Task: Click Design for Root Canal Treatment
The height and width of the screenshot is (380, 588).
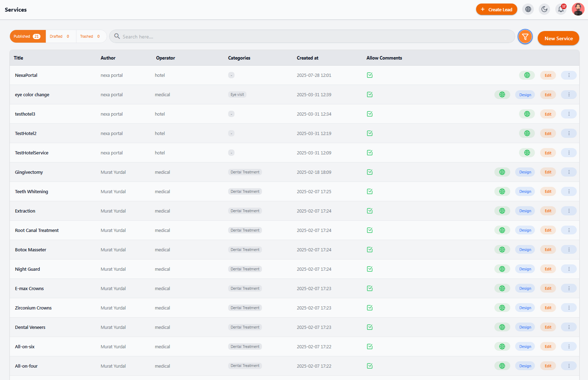Action: point(525,230)
